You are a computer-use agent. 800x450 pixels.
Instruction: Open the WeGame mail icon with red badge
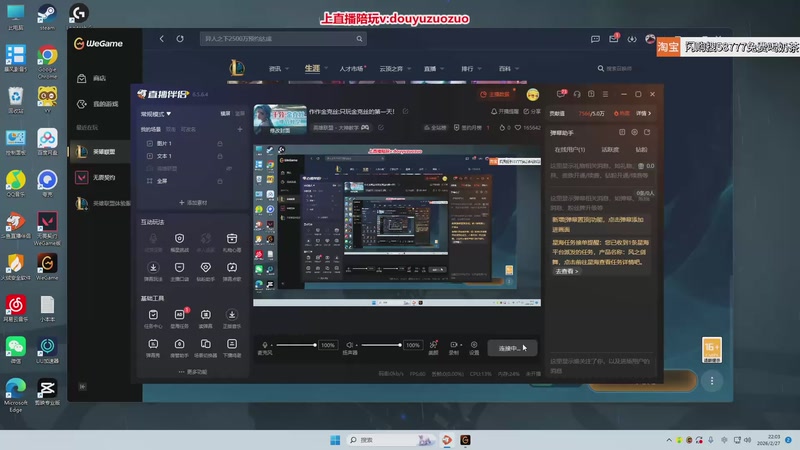(x=614, y=38)
